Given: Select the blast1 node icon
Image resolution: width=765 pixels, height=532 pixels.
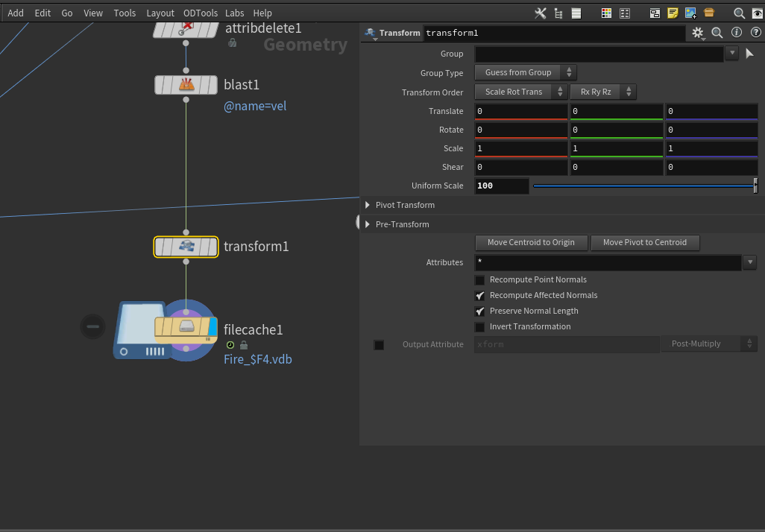Looking at the screenshot, I should (x=186, y=85).
